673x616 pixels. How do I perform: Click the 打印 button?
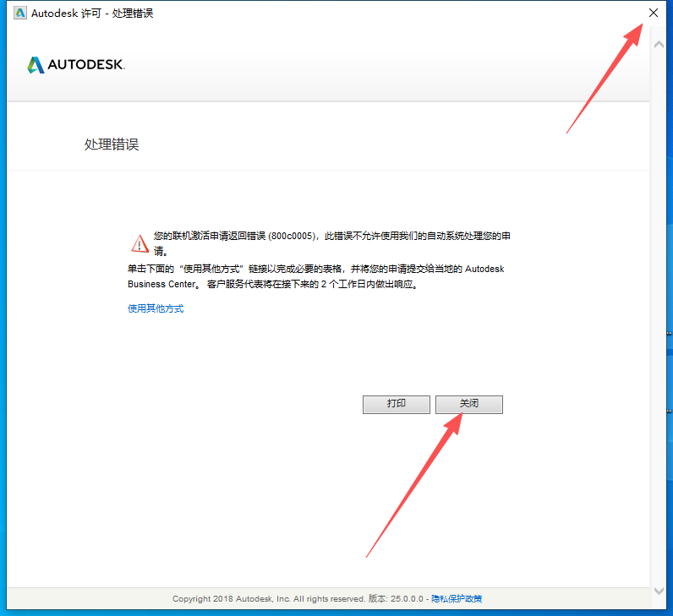(397, 404)
